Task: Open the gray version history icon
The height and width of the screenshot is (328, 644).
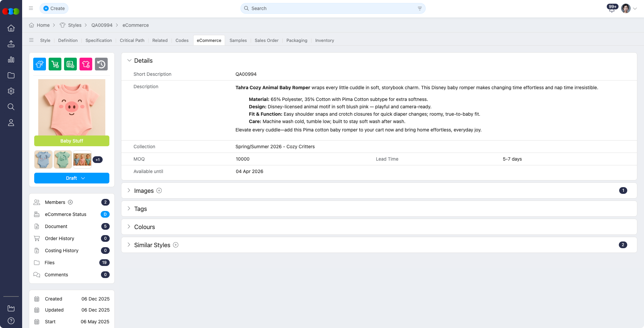Action: coord(101,64)
